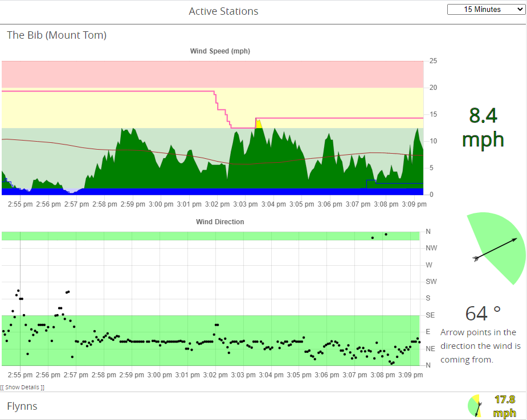Click the Show Details link

(23, 387)
